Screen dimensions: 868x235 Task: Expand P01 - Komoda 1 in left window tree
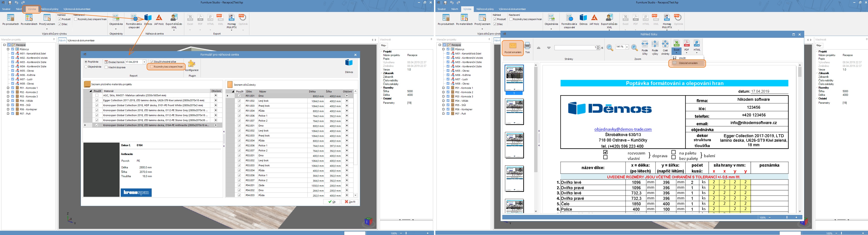[x=8, y=88]
